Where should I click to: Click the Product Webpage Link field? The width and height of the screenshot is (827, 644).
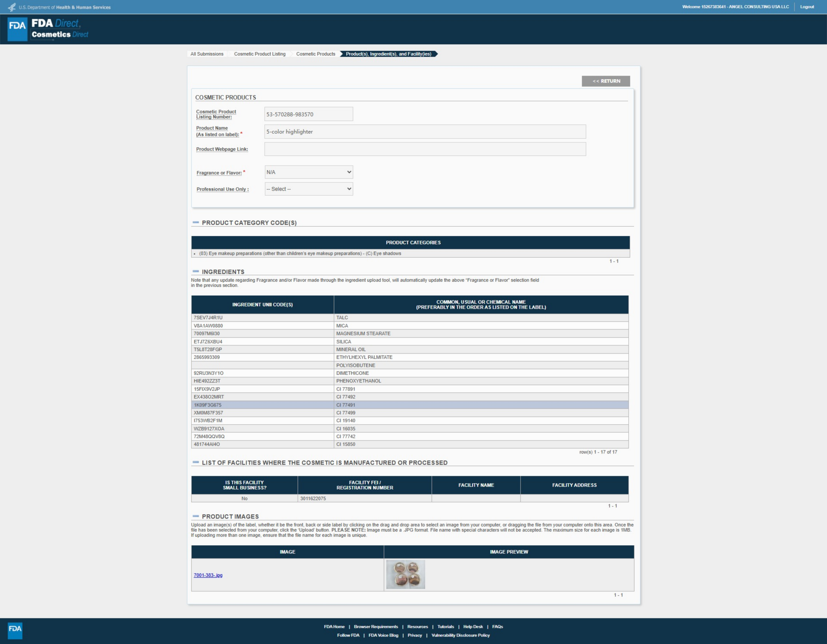(425, 149)
